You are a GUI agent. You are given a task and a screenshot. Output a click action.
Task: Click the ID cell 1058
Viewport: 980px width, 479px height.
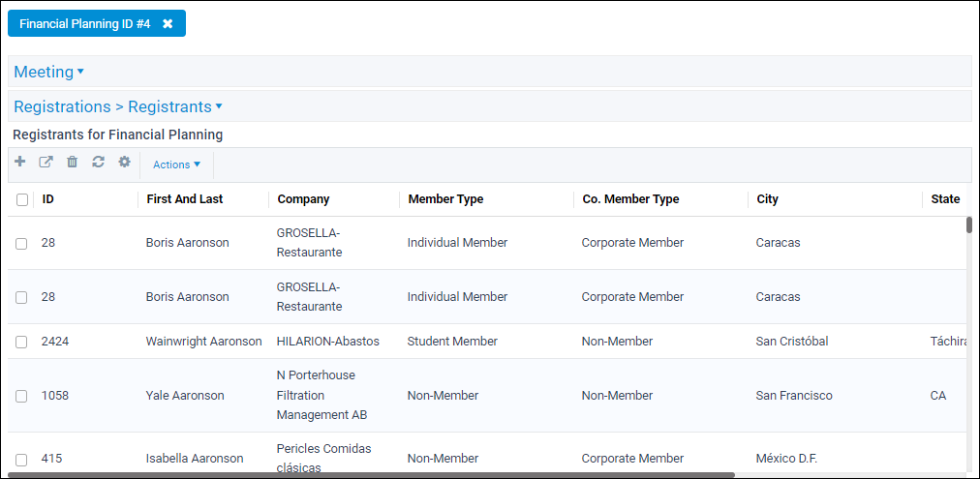(x=54, y=396)
